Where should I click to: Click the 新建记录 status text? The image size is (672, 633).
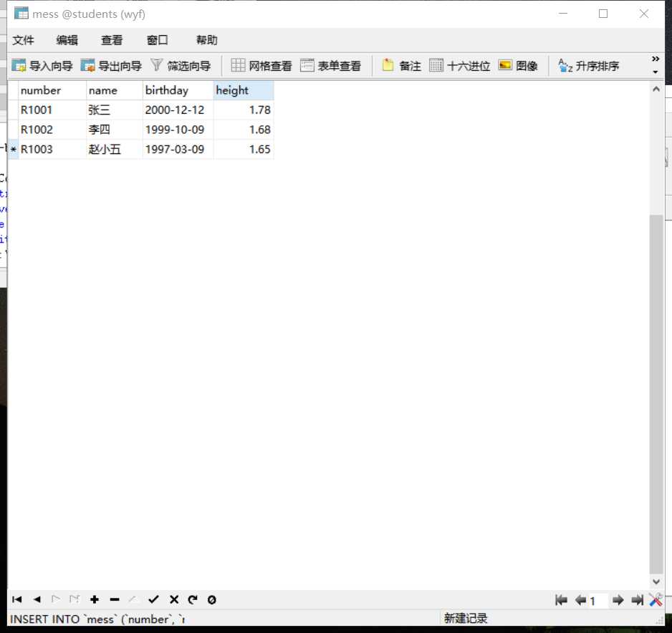(466, 619)
